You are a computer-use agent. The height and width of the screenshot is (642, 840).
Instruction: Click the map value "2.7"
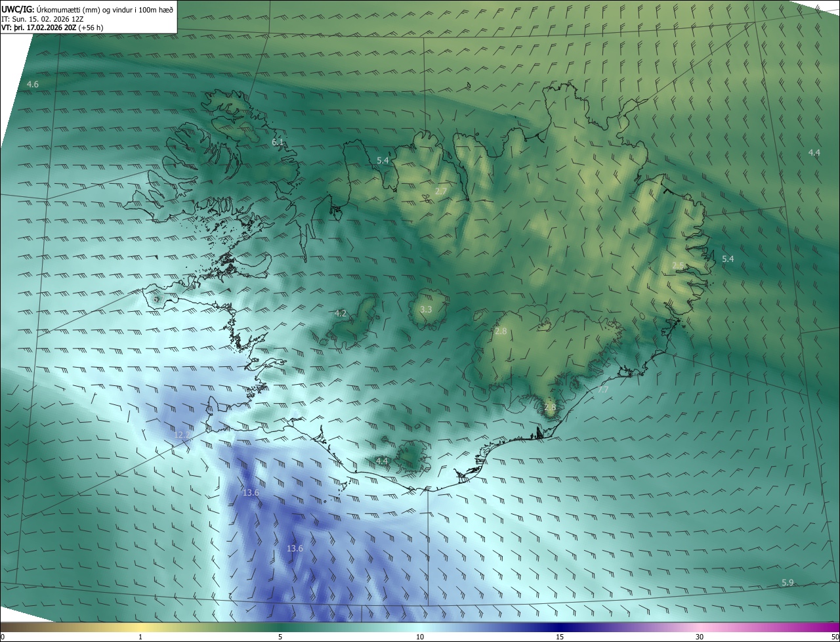click(x=441, y=191)
